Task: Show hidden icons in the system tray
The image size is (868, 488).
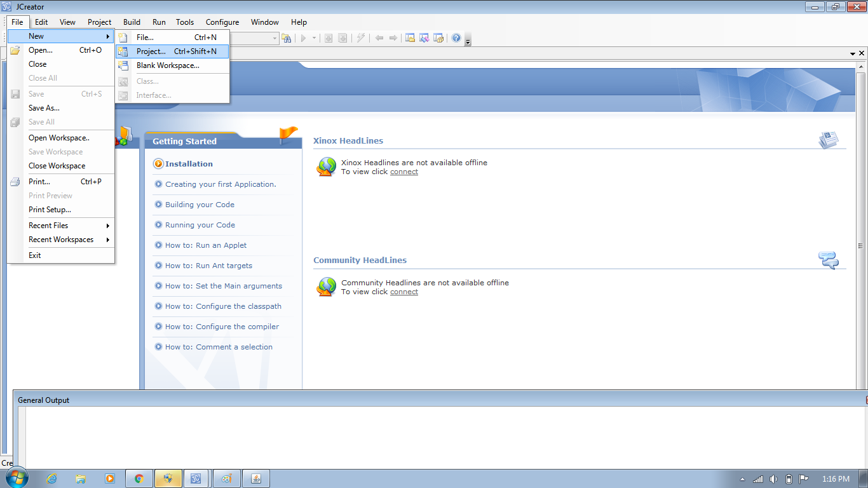Action: pyautogui.click(x=742, y=479)
